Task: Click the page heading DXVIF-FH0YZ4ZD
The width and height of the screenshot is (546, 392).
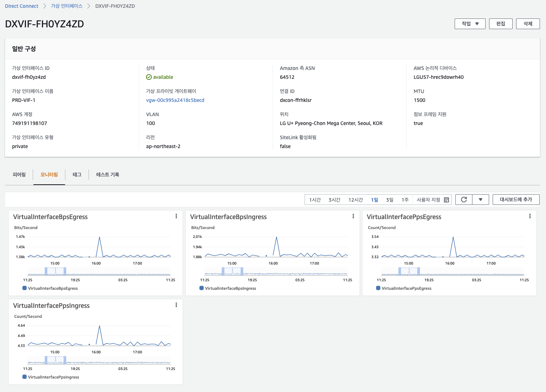Action: [x=44, y=24]
